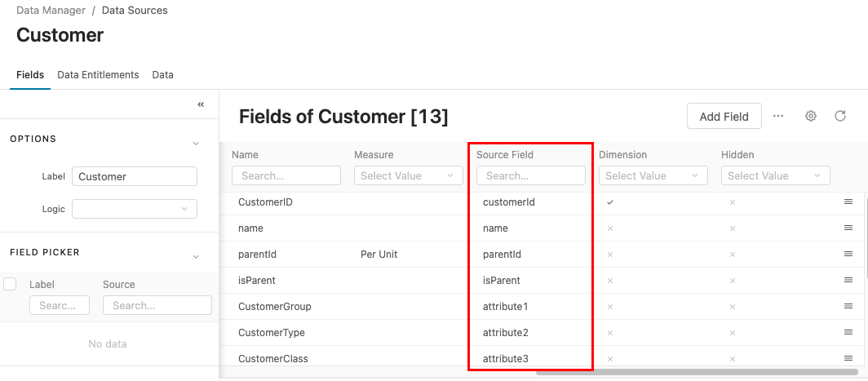
Task: Toggle the Field Picker select-all checkbox
Action: point(11,284)
